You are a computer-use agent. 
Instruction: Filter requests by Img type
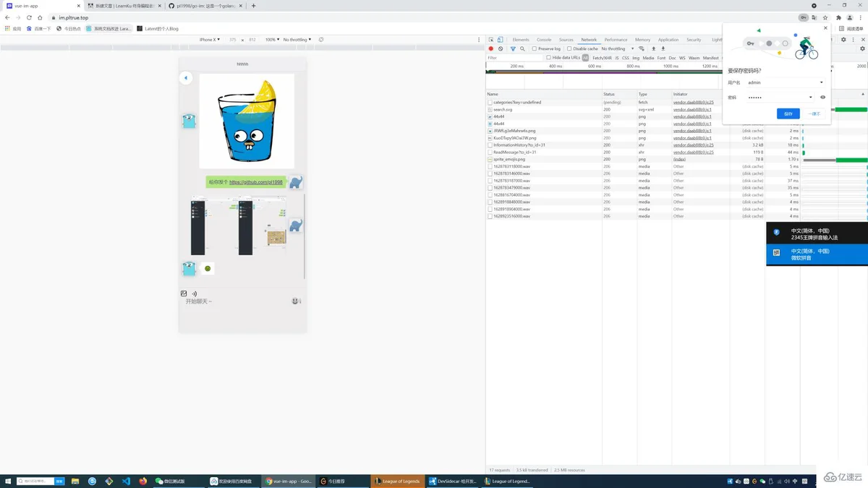[636, 58]
